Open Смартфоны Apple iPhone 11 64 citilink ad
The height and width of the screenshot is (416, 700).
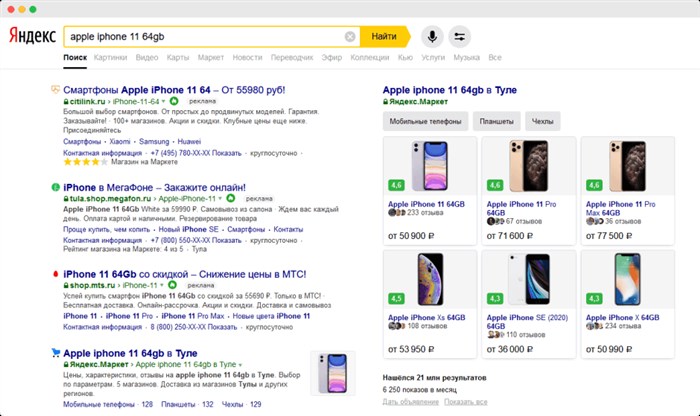[x=174, y=90]
